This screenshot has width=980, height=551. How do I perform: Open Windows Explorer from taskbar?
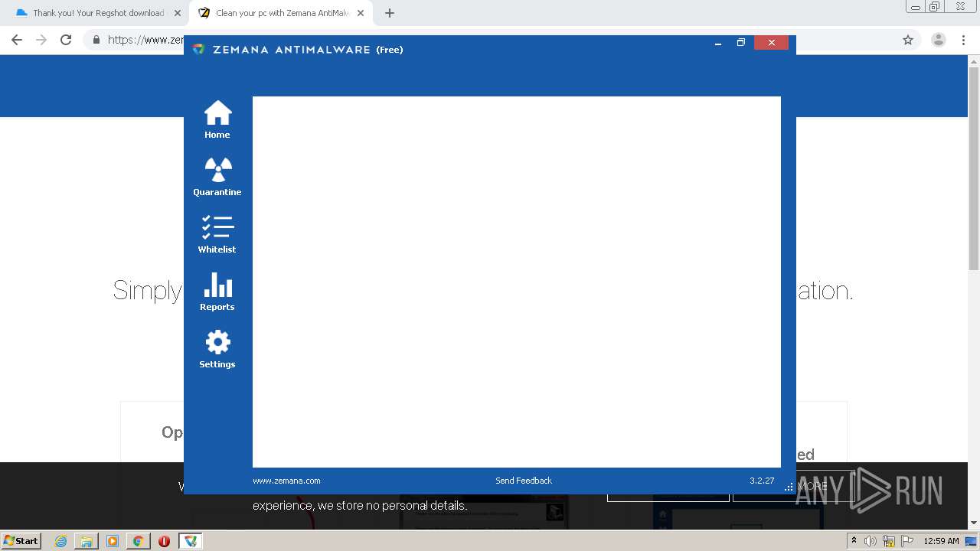click(87, 541)
